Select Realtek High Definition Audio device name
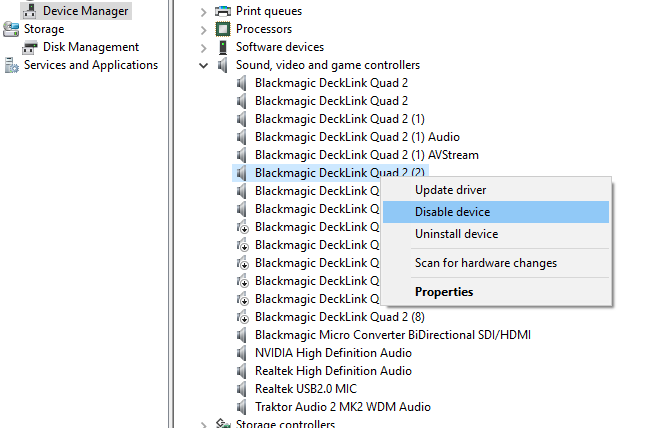The image size is (645, 428). [333, 371]
